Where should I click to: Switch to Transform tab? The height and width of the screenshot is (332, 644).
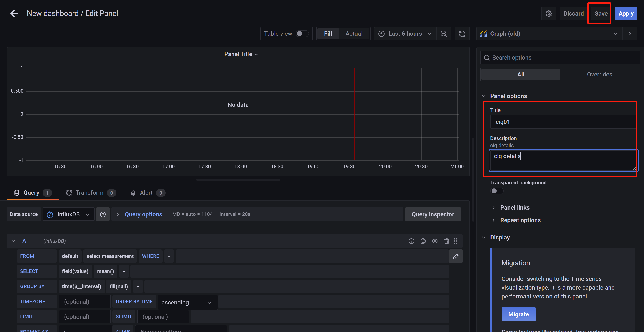click(91, 193)
